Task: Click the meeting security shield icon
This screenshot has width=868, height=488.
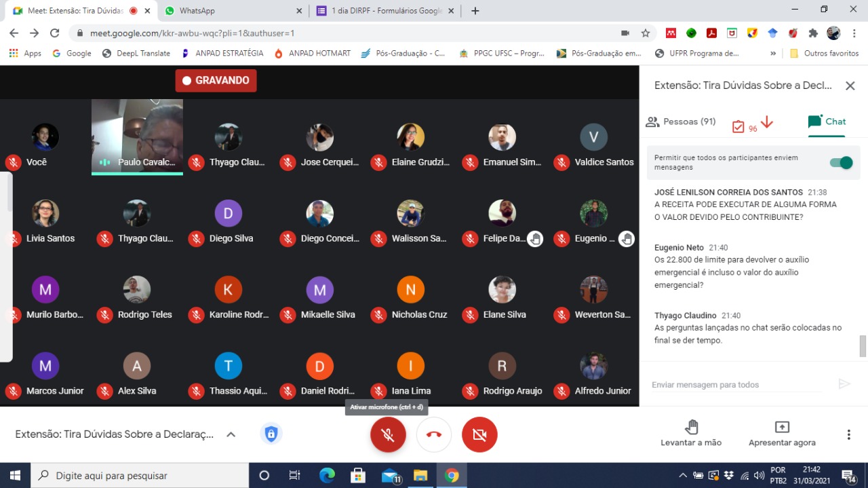Action: [x=271, y=434]
